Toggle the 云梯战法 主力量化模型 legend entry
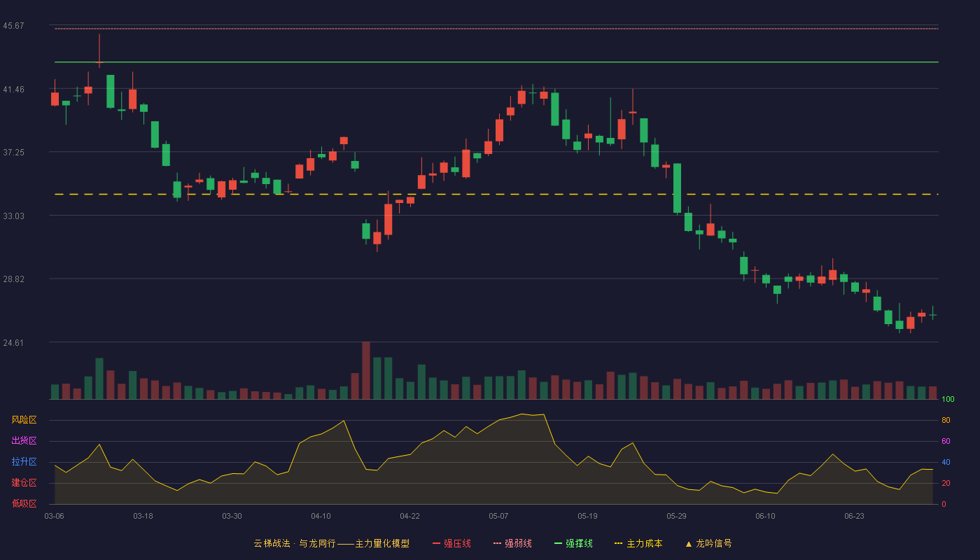This screenshot has width=980, height=560. 331,543
